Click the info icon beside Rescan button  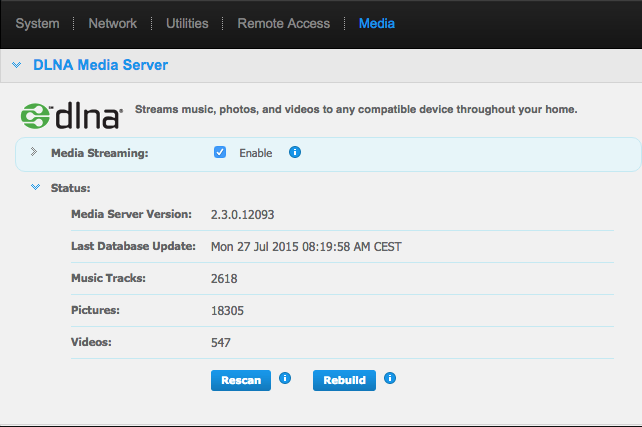(285, 379)
